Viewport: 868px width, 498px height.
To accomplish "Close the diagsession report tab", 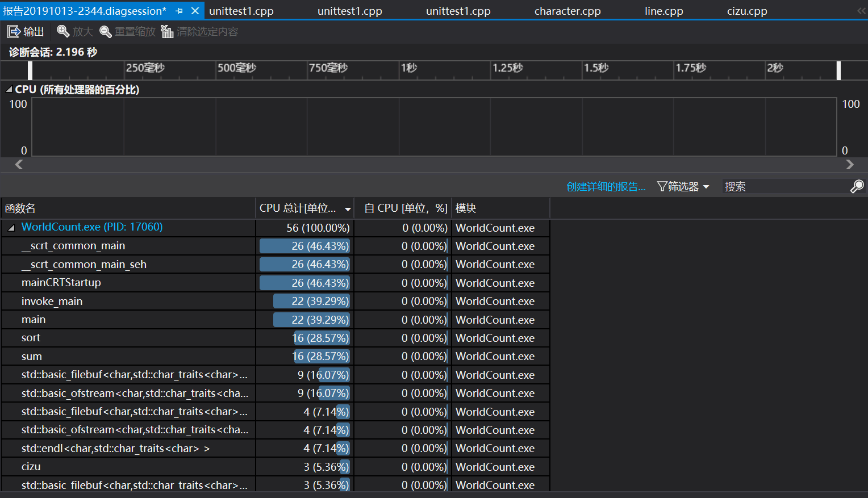I will [195, 11].
